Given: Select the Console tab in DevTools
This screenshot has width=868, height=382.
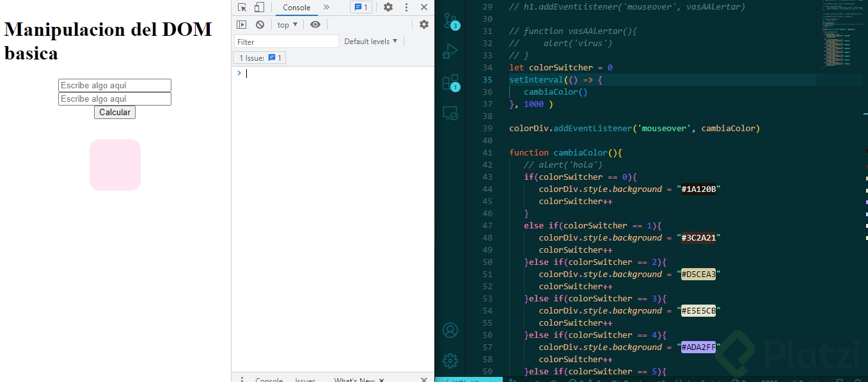Looking at the screenshot, I should [297, 8].
